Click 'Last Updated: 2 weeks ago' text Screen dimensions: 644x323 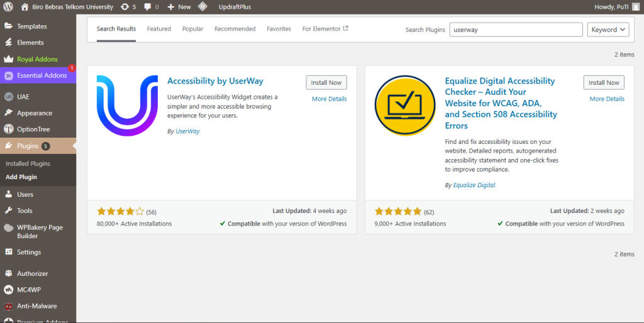coord(587,211)
